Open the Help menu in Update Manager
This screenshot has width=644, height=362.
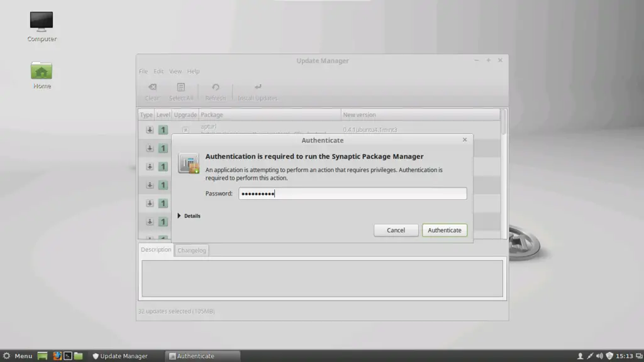pos(193,72)
